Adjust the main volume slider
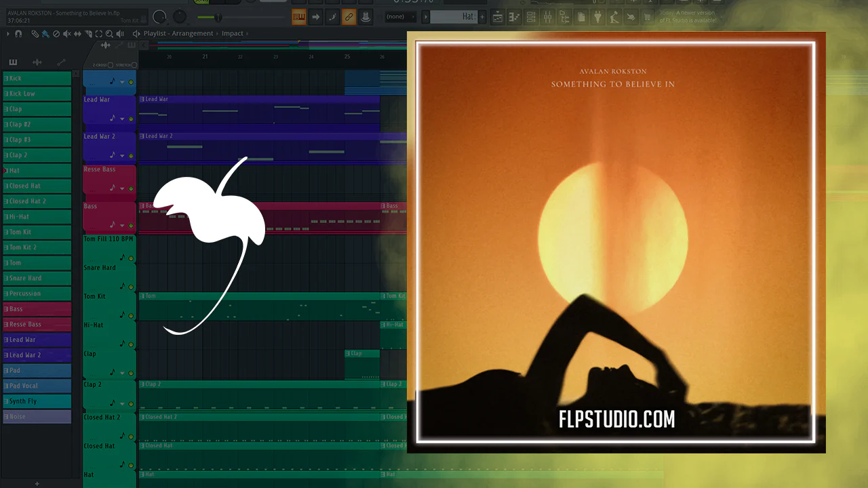 tap(218, 17)
